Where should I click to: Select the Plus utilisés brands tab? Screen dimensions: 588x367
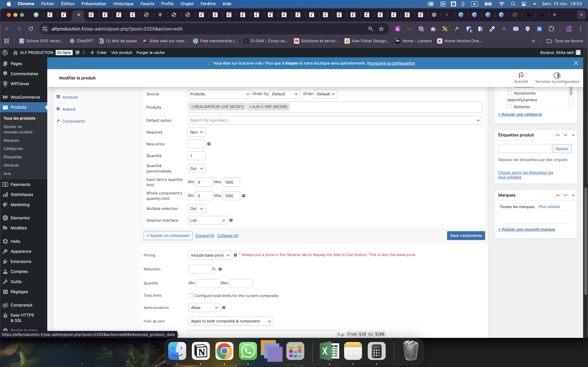pos(549,207)
